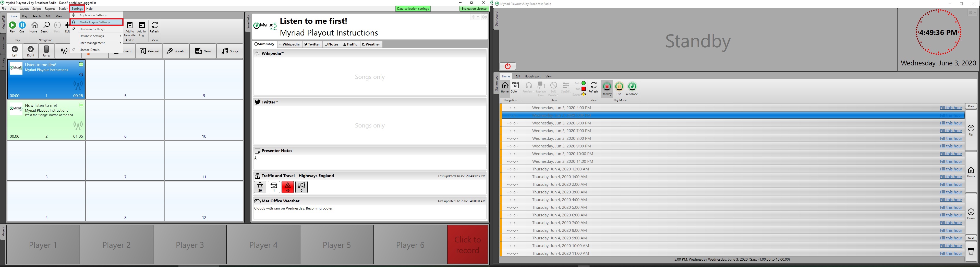This screenshot has height=267, width=980.
Task: Expand the Database Settings submenu
Action: click(100, 36)
